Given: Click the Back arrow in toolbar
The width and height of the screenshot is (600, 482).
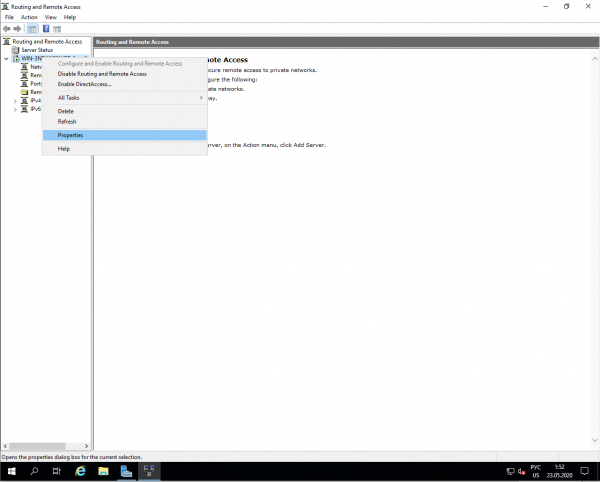Looking at the screenshot, I should (6, 29).
